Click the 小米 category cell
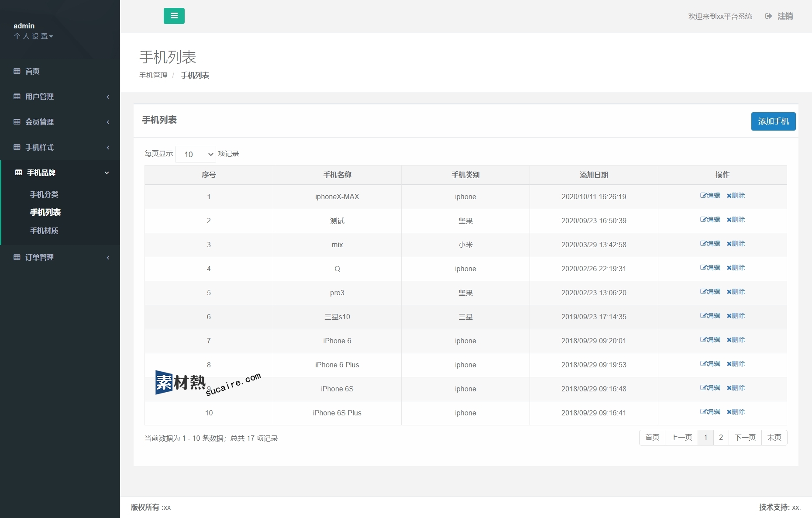The image size is (812, 518). (x=465, y=245)
